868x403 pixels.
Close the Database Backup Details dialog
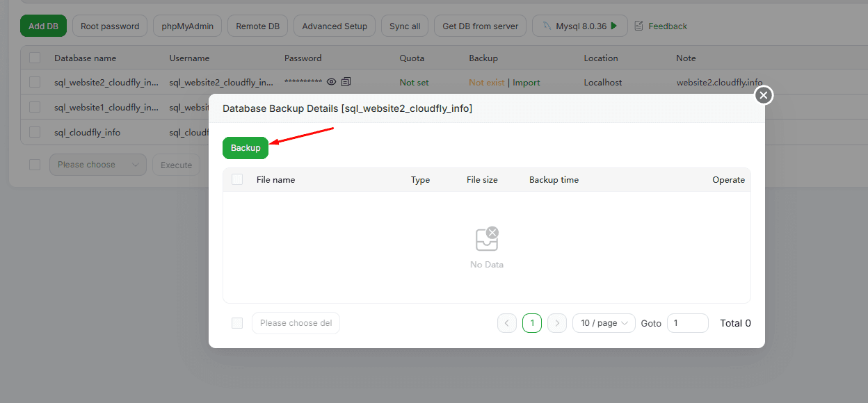click(x=764, y=95)
